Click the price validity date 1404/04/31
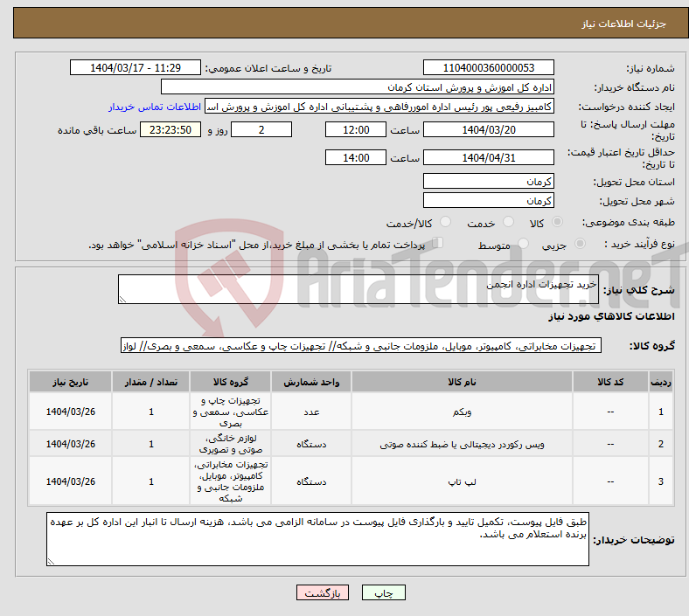This screenshot has height=616, width=689. coord(488,157)
